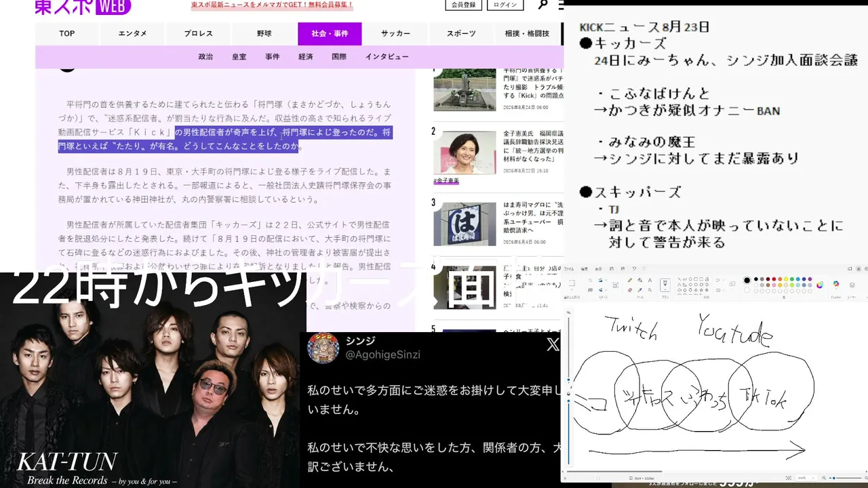The image size is (868, 488).
Task: Click the 東スポWEB site logo
Action: [x=83, y=7]
